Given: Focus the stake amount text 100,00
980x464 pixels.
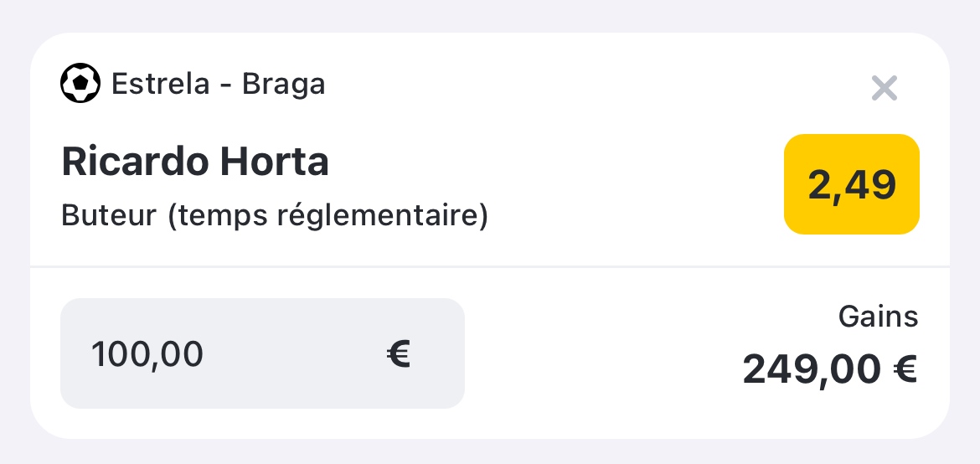Looking at the screenshot, I should [x=147, y=354].
